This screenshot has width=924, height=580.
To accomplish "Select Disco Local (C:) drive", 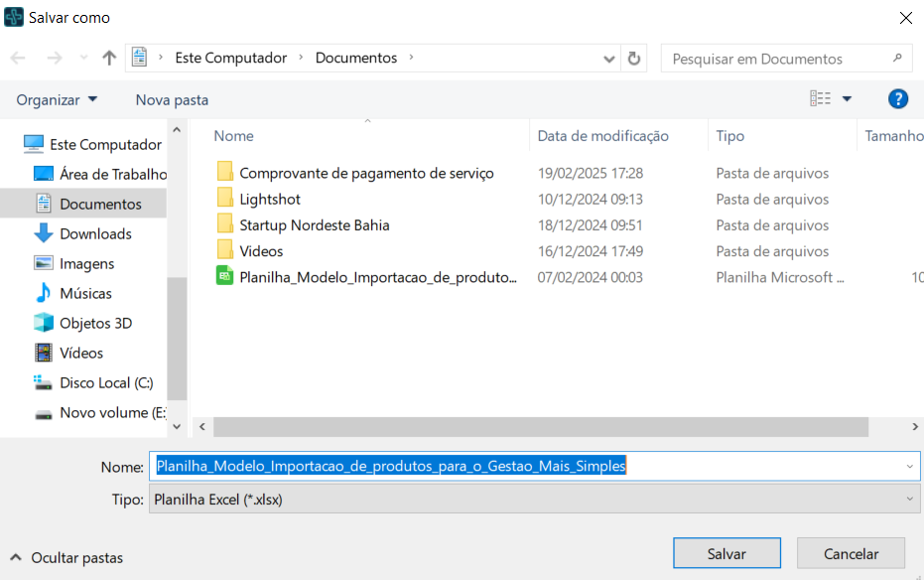I will tap(105, 382).
